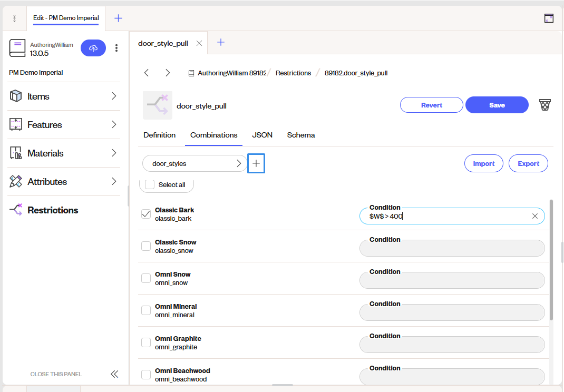Expand the Items section chevron
The image size is (564, 392).
114,96
